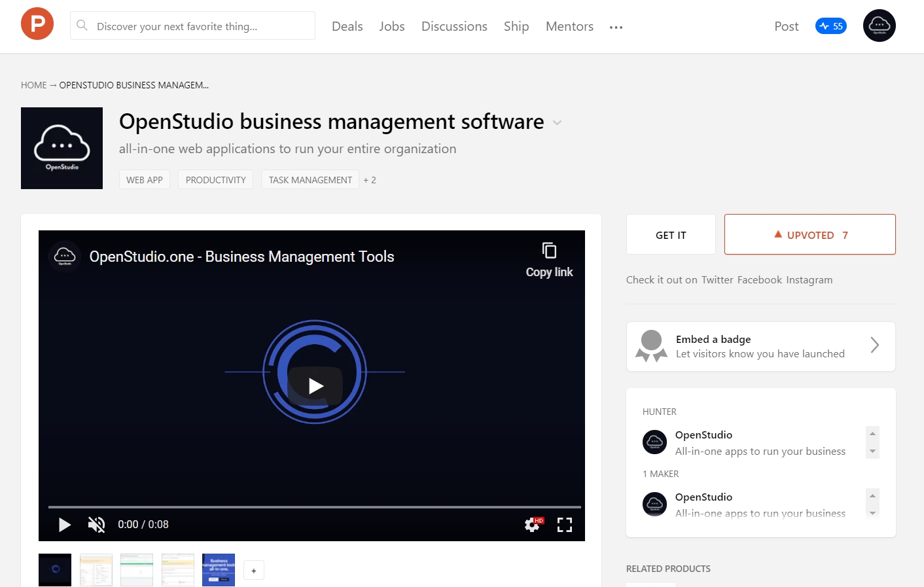Go to HOME breadcrumb
Image resolution: width=924 pixels, height=587 pixels.
pos(33,85)
